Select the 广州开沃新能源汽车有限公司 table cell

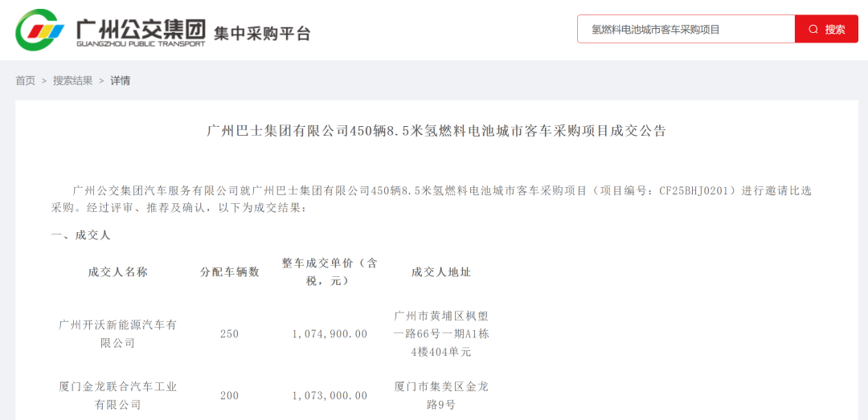pyautogui.click(x=118, y=334)
